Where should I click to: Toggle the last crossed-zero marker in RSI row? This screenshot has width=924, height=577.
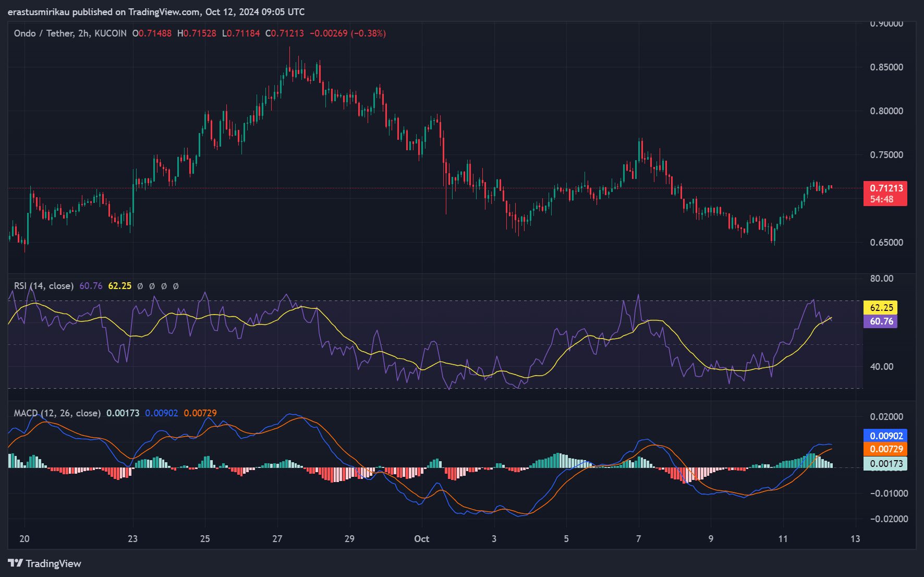point(176,286)
